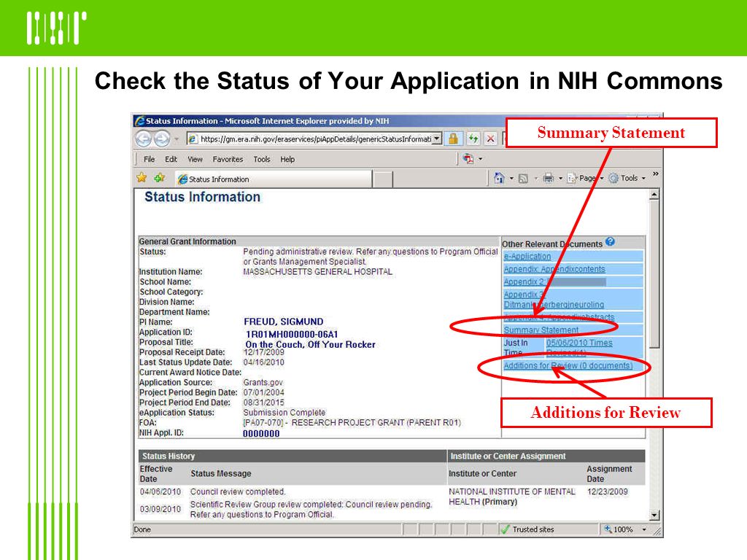
Task: Open the Edit menu
Action: pyautogui.click(x=171, y=159)
